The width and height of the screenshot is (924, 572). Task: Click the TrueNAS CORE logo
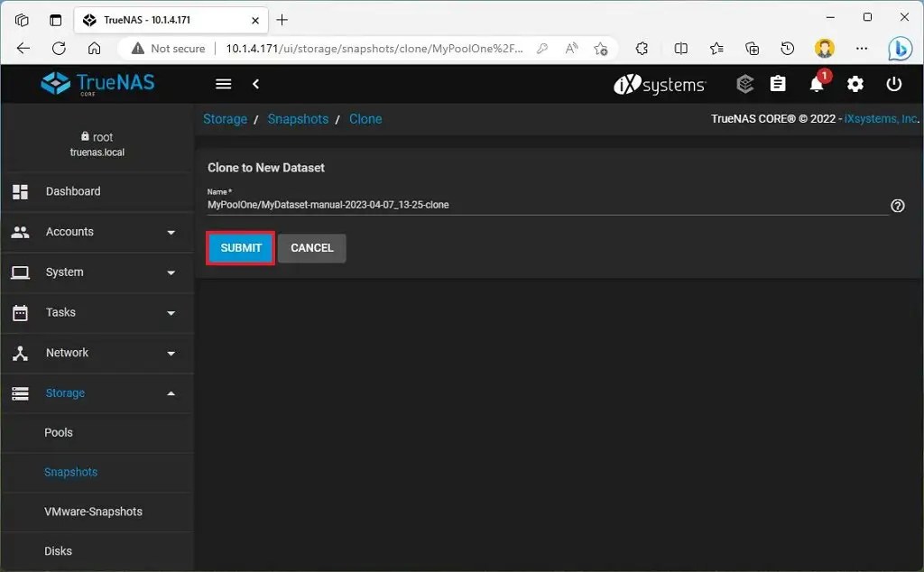(x=97, y=83)
